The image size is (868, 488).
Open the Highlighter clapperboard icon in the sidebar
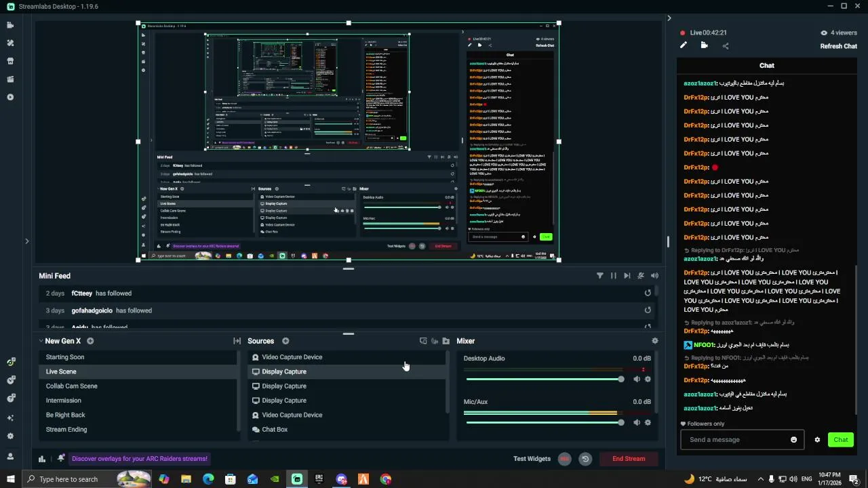click(x=10, y=79)
